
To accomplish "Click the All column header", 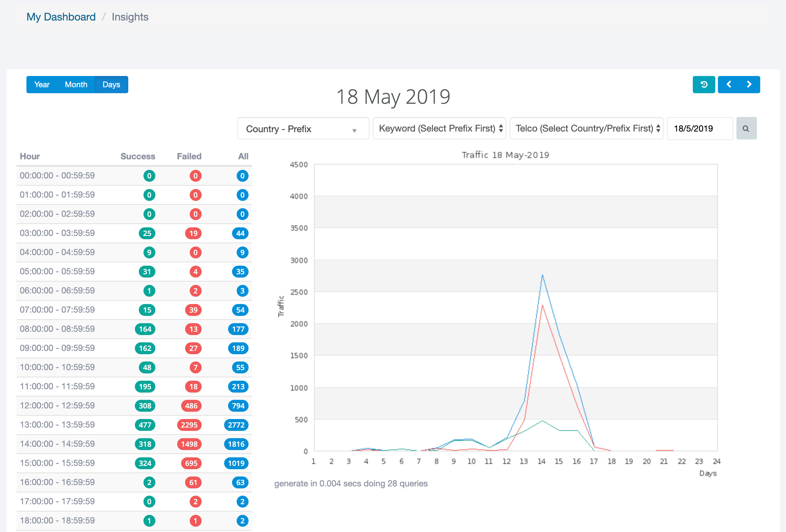I will click(x=243, y=156).
